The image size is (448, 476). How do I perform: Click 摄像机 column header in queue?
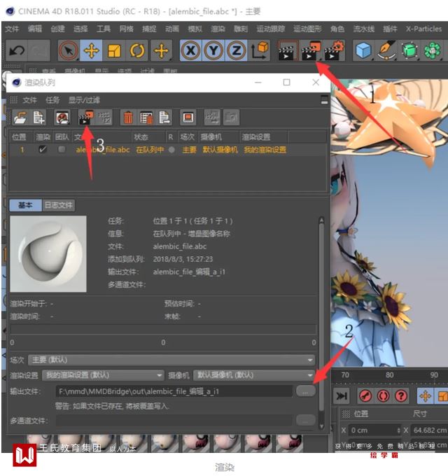coord(211,137)
